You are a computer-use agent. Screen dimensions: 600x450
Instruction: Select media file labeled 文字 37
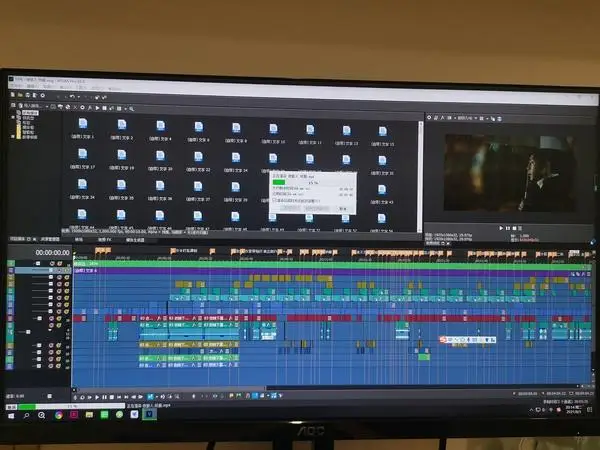[x=198, y=191]
